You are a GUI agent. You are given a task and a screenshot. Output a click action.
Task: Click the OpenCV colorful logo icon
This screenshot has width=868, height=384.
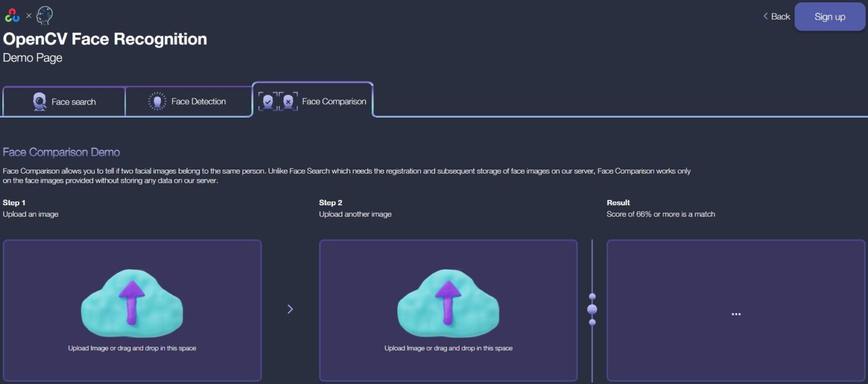[x=12, y=15]
